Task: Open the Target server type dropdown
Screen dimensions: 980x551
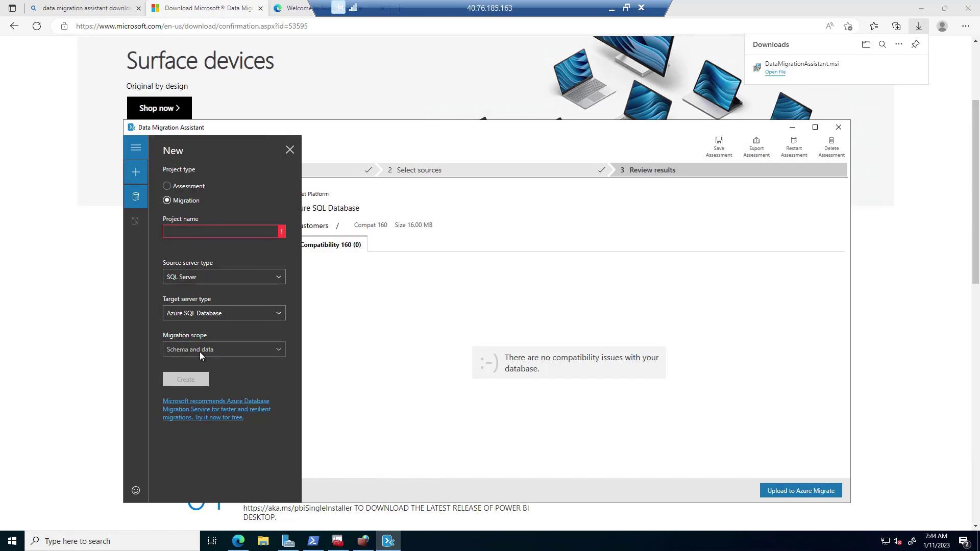Action: click(224, 313)
